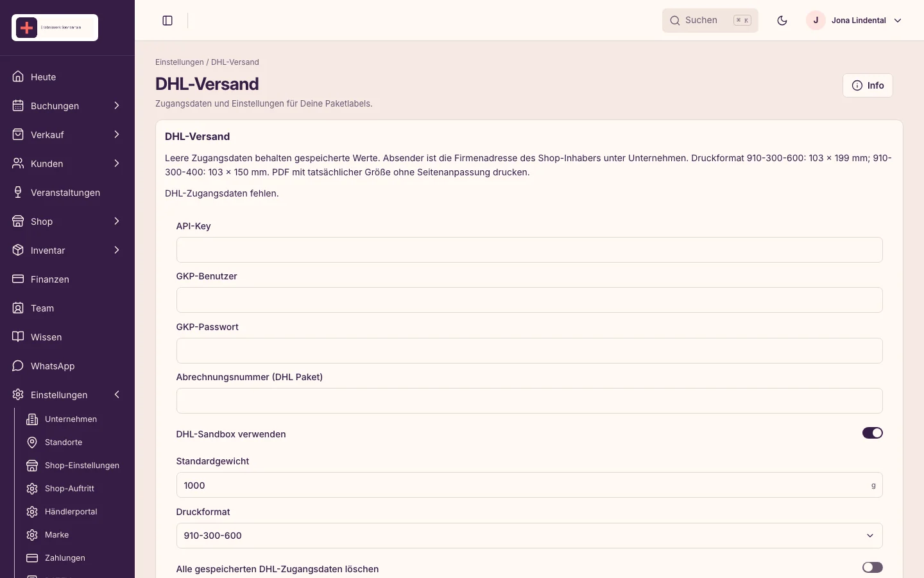Click the Standardgewicht field showing 1000
This screenshot has width=924, height=578.
click(x=529, y=486)
